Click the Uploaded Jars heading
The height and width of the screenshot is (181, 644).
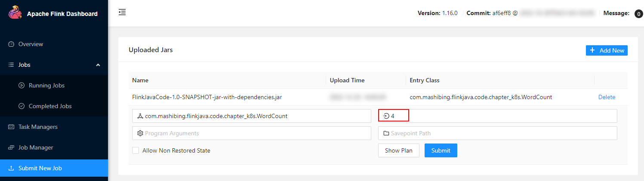151,50
